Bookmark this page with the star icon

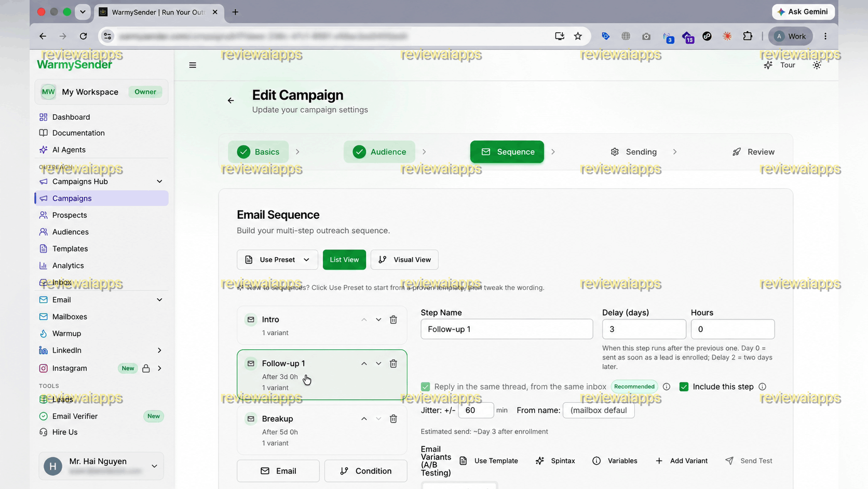578,36
